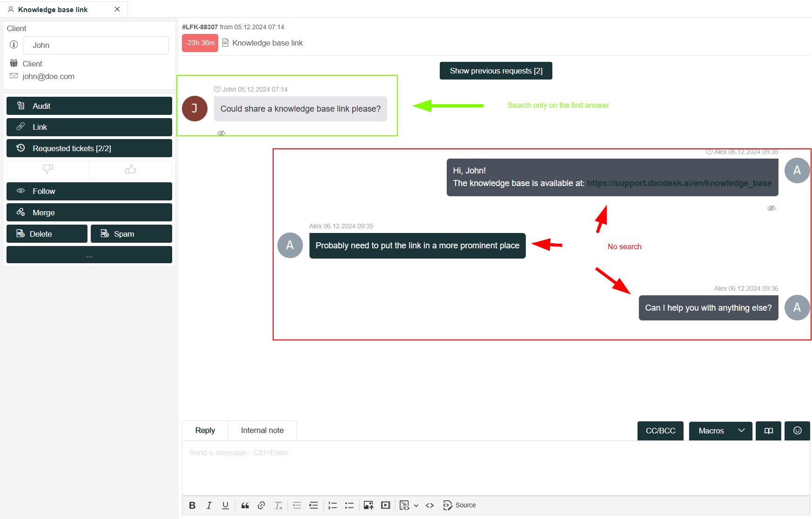Insert inline code formatting
The height and width of the screenshot is (519, 812).
click(430, 505)
